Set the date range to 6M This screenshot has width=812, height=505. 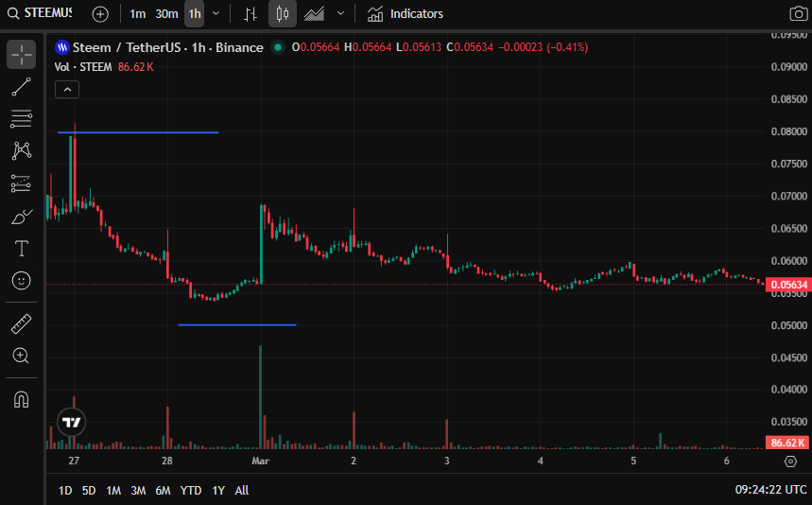tap(164, 491)
